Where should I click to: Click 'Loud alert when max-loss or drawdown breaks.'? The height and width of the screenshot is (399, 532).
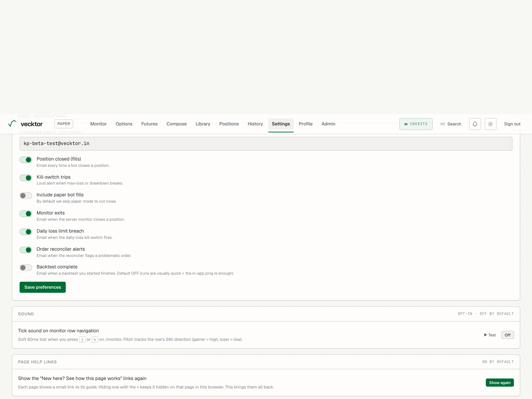(80, 183)
